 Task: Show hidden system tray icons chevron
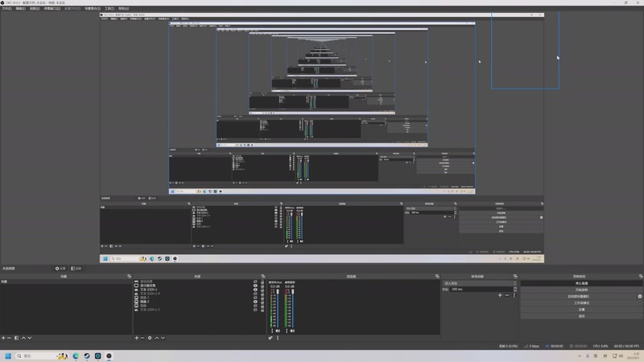(x=580, y=356)
